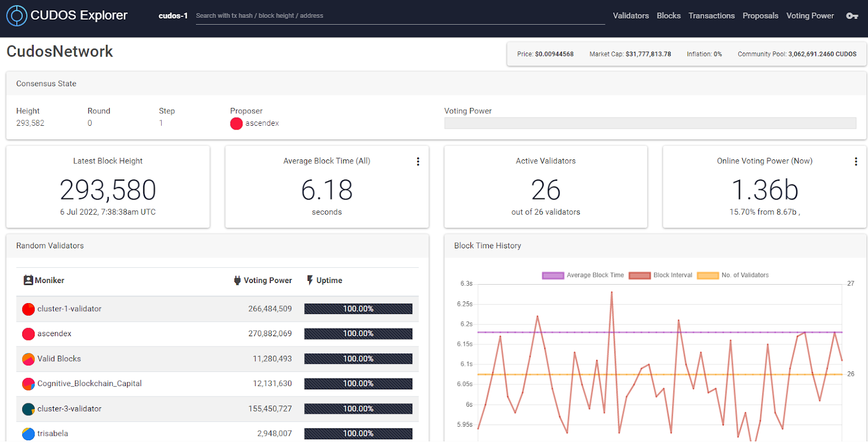This screenshot has height=443, width=868.
Task: Click the Voting Power plug icon
Action: (x=237, y=280)
